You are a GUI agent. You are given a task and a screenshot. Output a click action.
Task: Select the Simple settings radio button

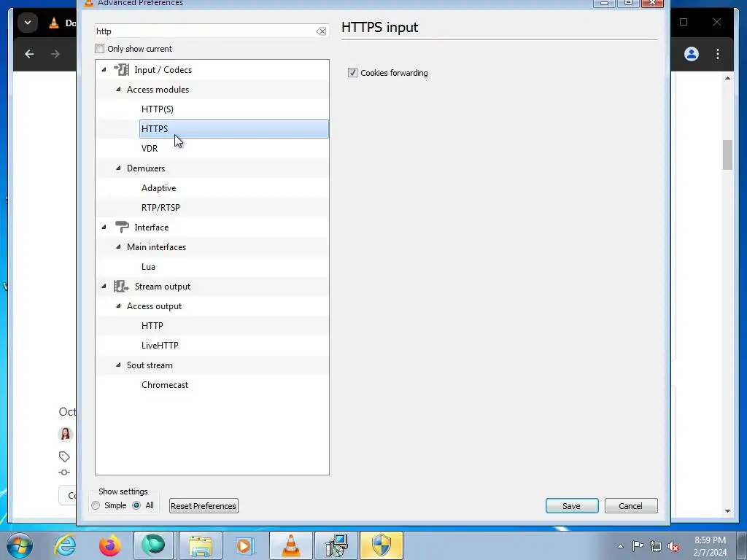click(96, 505)
